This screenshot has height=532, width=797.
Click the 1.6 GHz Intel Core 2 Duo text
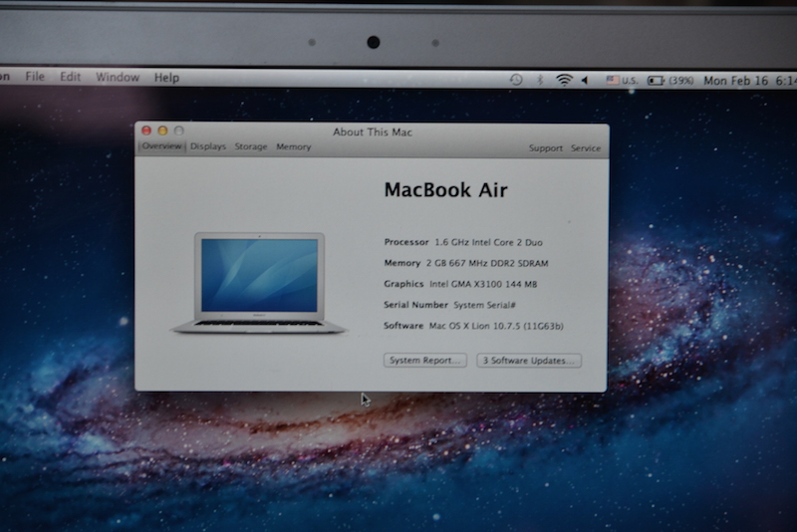tap(488, 242)
